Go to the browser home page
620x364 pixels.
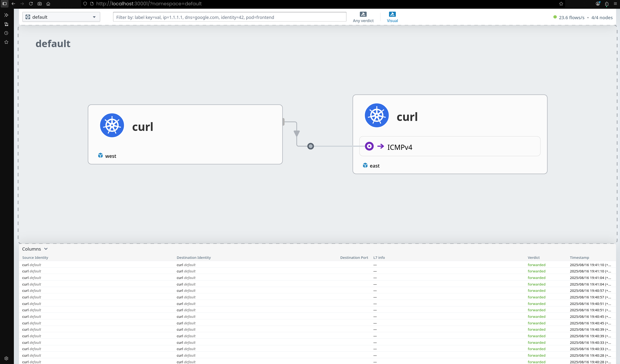(48, 4)
